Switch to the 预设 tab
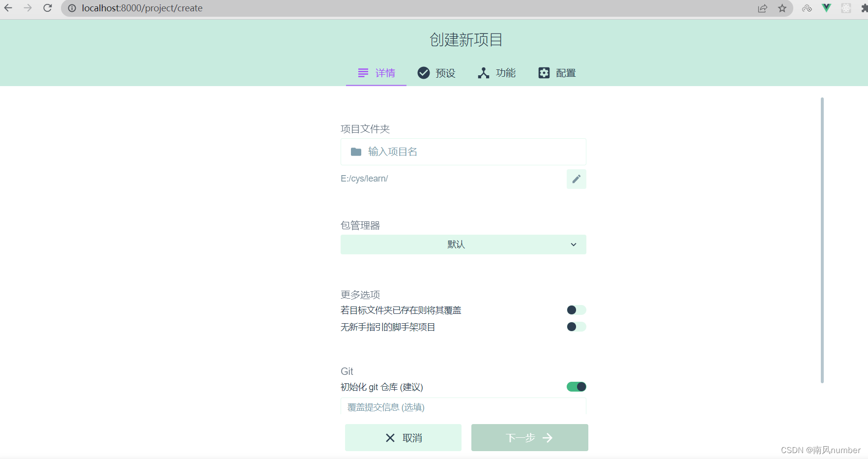Viewport: 868px width, 459px height. (436, 73)
